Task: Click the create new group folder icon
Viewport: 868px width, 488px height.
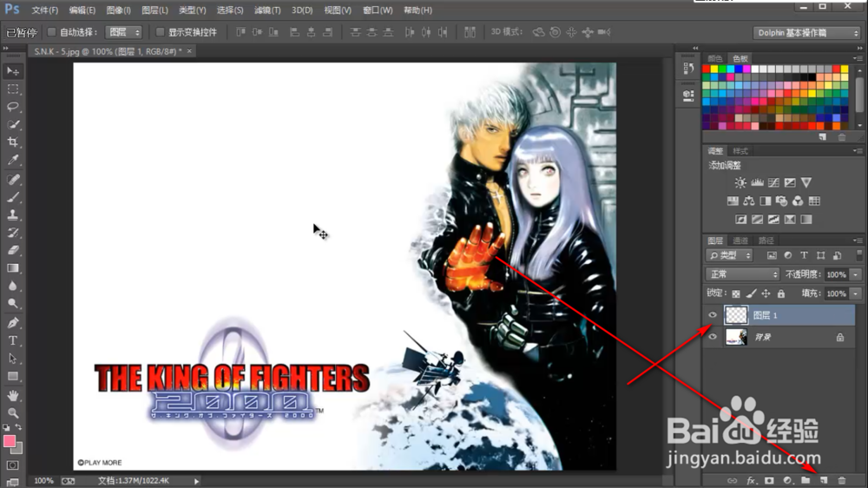Action: 806,480
